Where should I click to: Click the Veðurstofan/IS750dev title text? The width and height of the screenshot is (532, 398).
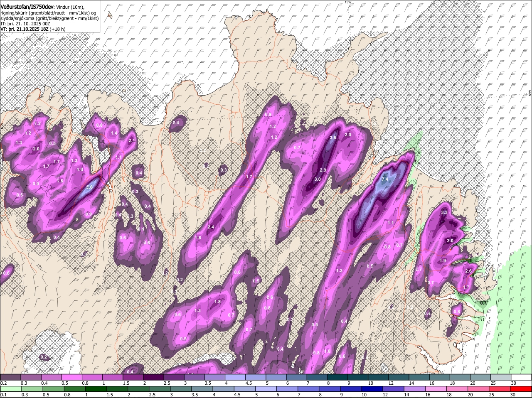coord(27,6)
